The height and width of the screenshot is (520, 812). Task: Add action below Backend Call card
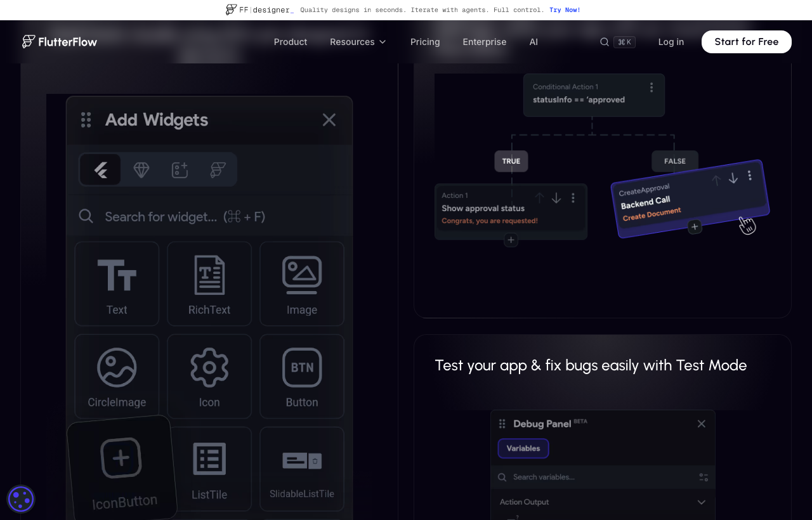tap(695, 226)
